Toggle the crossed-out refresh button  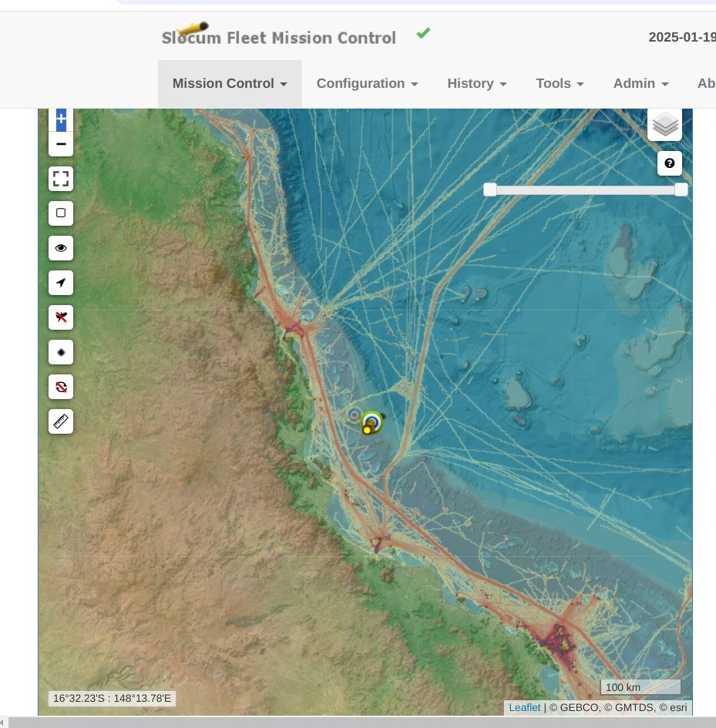point(61,387)
